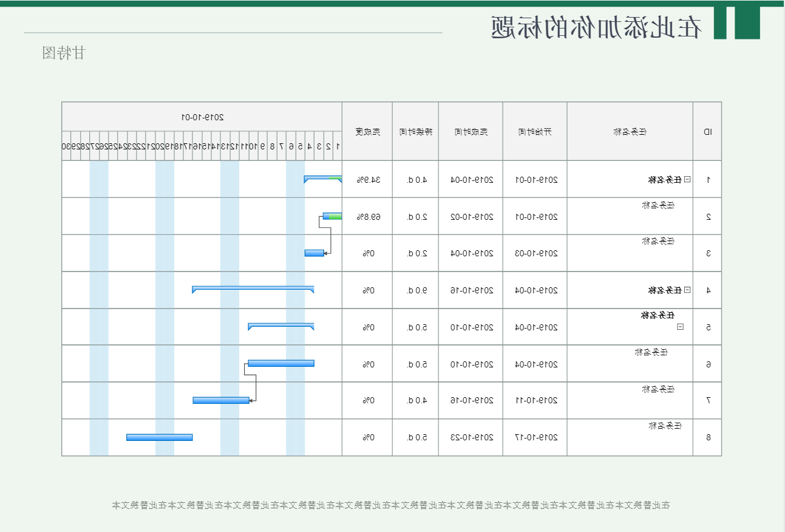Click the slide title 在此添加你的标题
785x532 pixels.
[x=596, y=27]
